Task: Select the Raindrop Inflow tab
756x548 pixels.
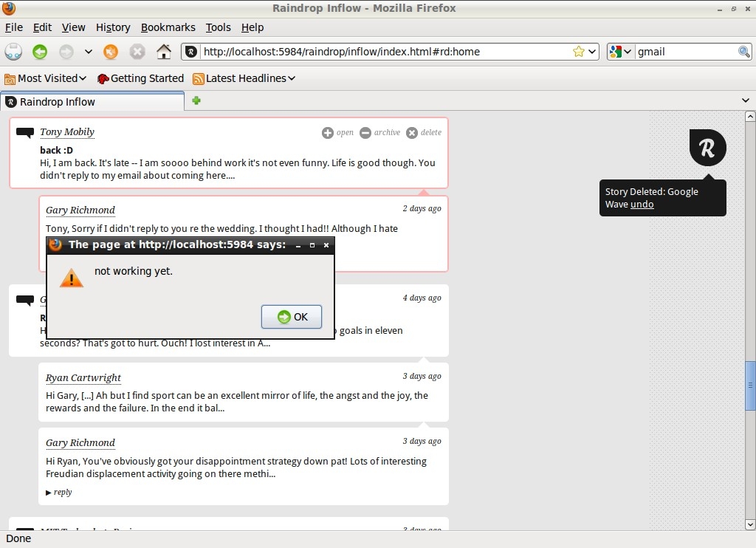Action: tap(92, 102)
